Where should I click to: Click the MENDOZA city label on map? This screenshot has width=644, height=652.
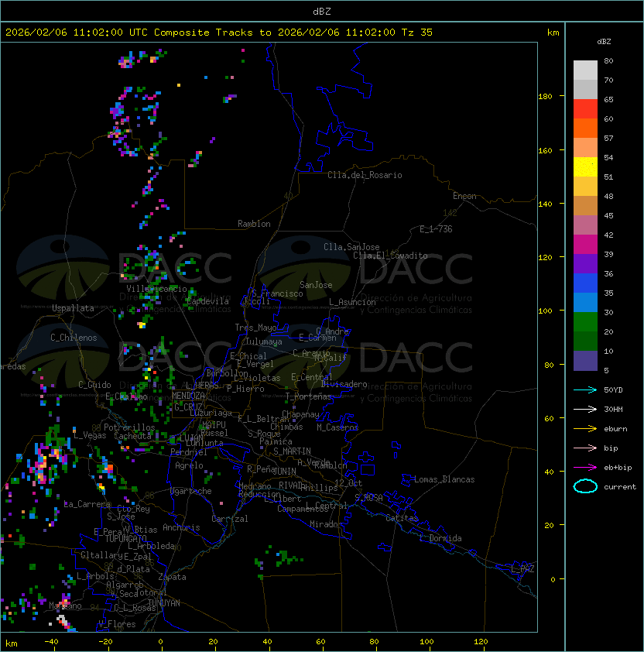coord(188,396)
